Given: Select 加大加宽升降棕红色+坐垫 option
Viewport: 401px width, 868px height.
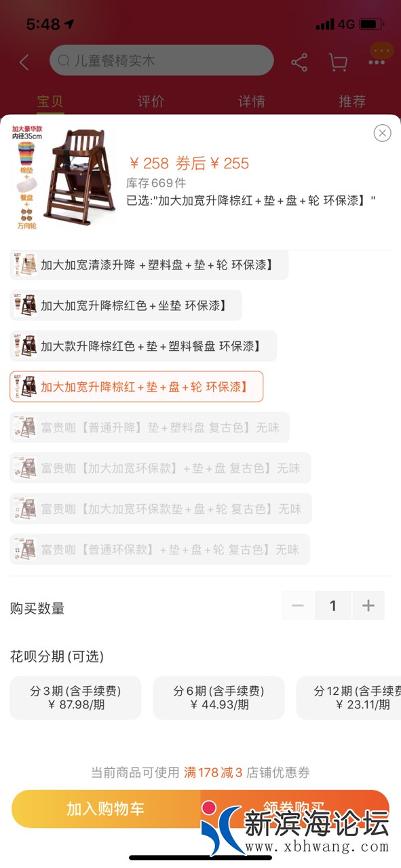Looking at the screenshot, I should 126,305.
